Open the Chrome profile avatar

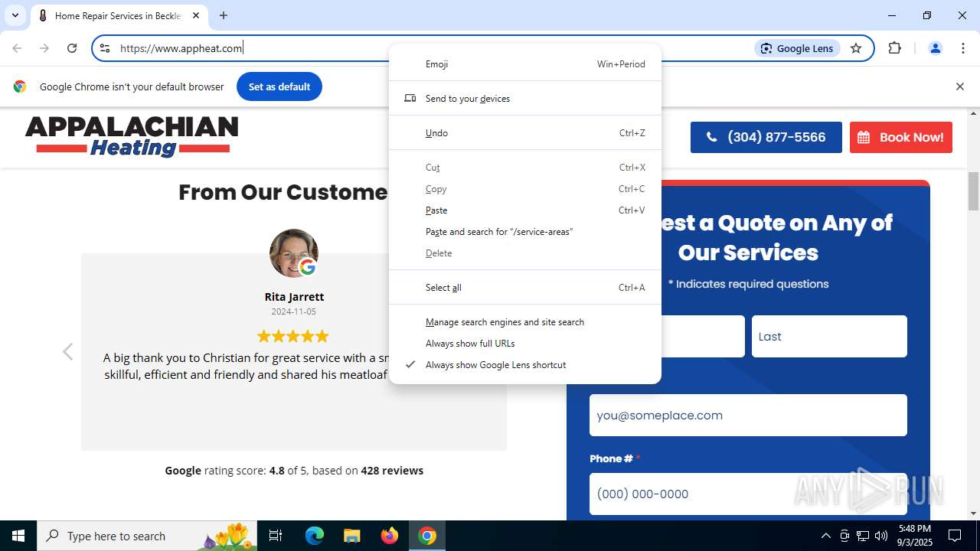pos(935,48)
